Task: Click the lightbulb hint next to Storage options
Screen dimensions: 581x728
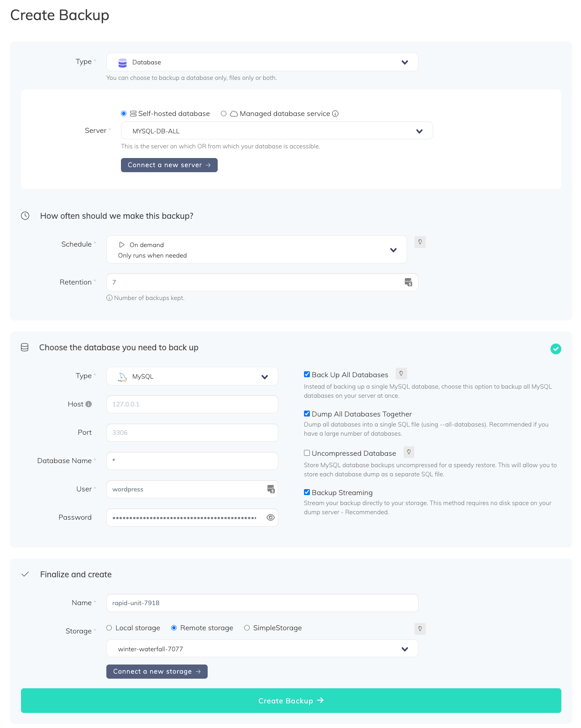Action: pos(420,629)
